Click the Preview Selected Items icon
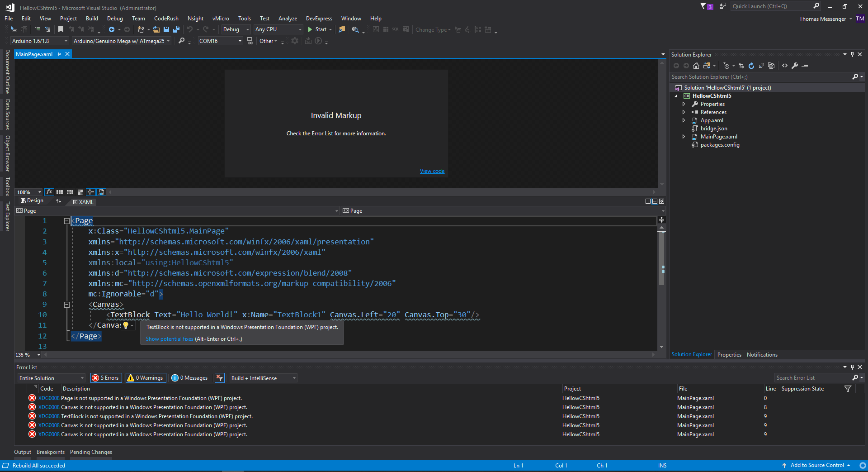The image size is (868, 472). pyautogui.click(x=805, y=66)
